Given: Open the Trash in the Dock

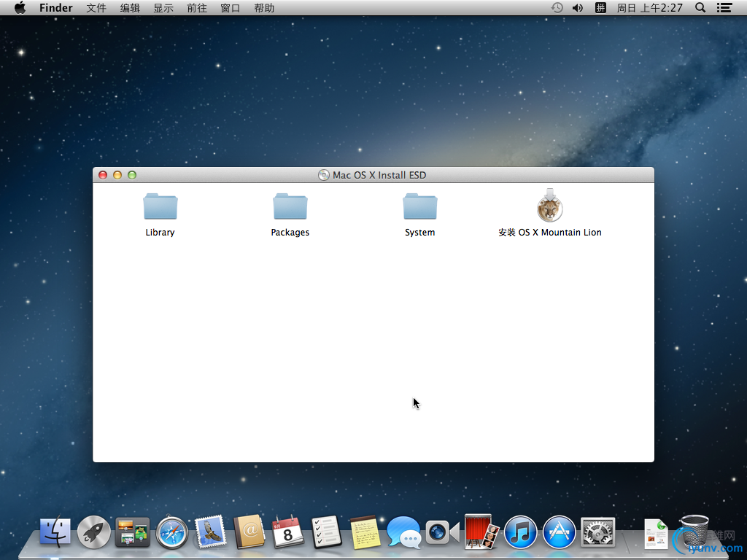Looking at the screenshot, I should [694, 532].
